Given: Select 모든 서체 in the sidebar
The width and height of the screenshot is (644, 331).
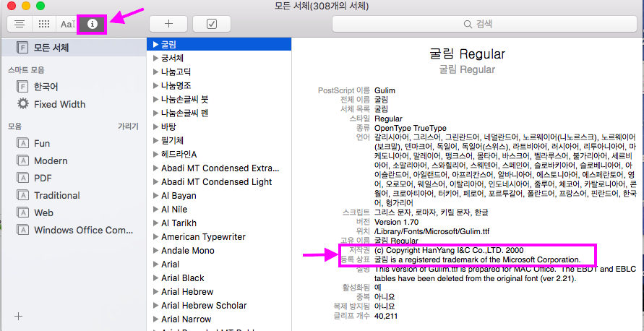Looking at the screenshot, I should point(51,48).
